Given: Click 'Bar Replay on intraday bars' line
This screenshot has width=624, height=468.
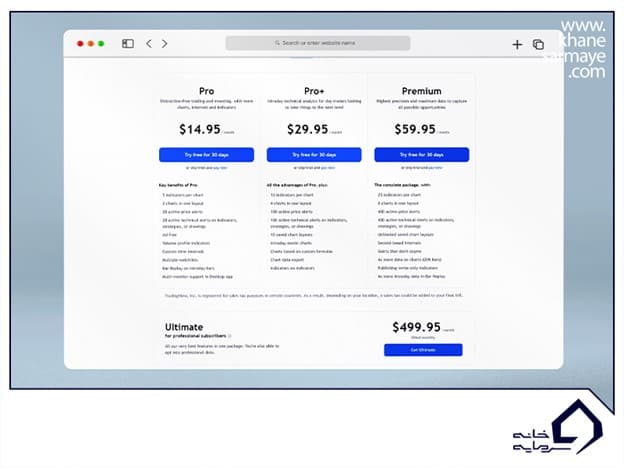Looking at the screenshot, I should coord(188,268).
